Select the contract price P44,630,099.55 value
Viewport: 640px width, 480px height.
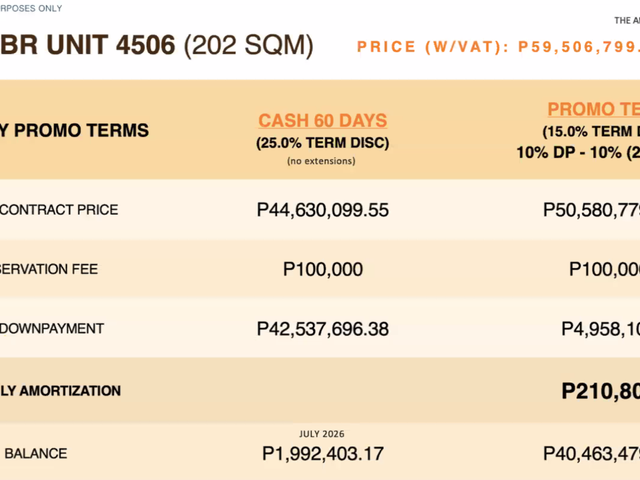323,210
